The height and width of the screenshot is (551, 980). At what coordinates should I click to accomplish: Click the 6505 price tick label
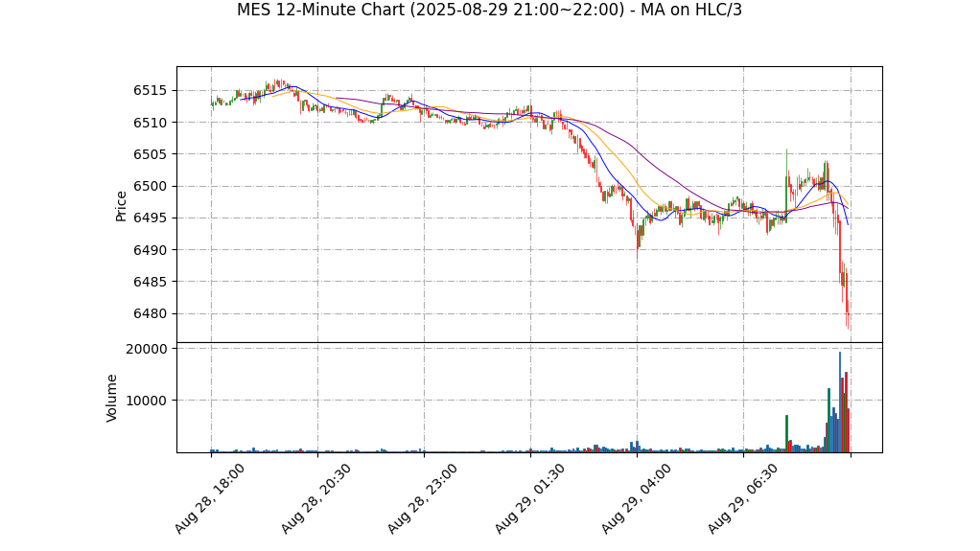[x=150, y=154]
